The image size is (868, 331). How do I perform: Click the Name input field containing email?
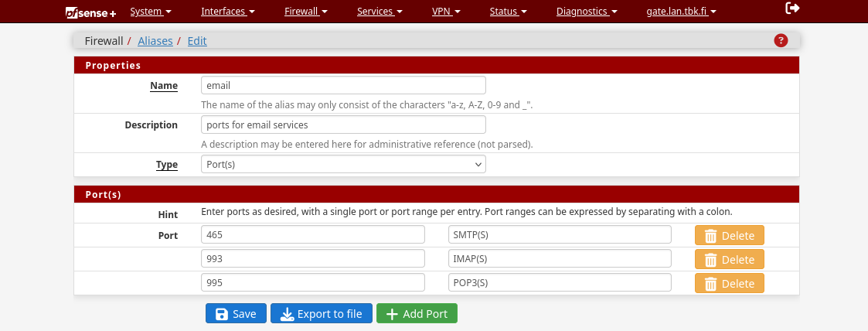[x=343, y=85]
